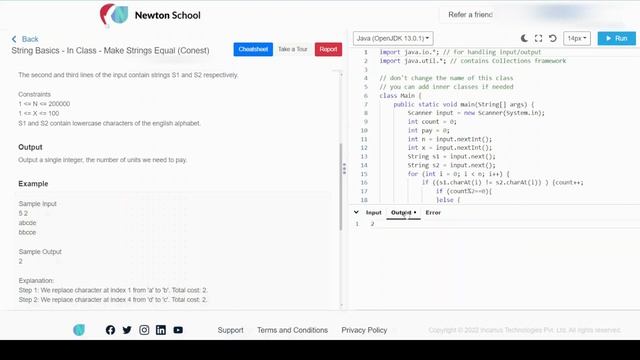This screenshot has height=360, width=640.
Task: Click the 'Back' link text
Action: point(30,39)
